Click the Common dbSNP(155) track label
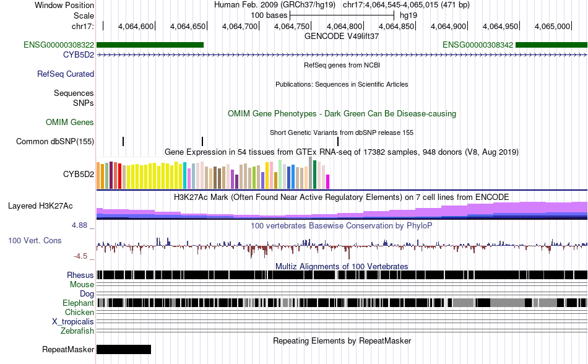 point(55,141)
